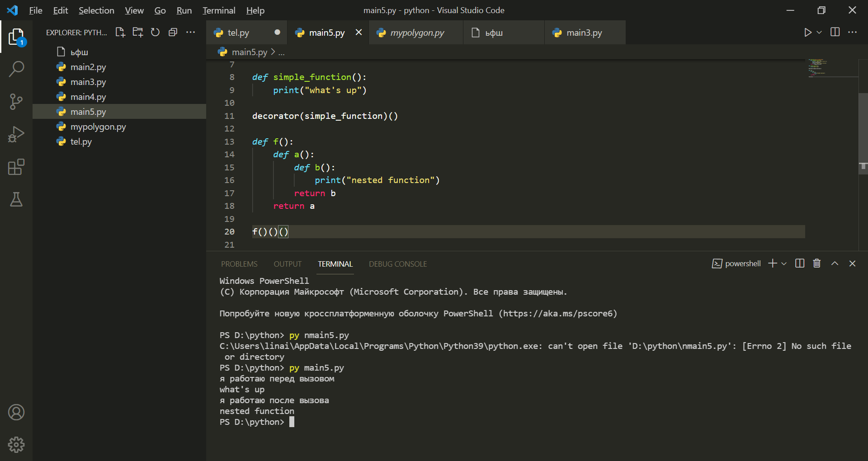The height and width of the screenshot is (461, 868).
Task: Create a new folder in Explorer
Action: click(138, 32)
